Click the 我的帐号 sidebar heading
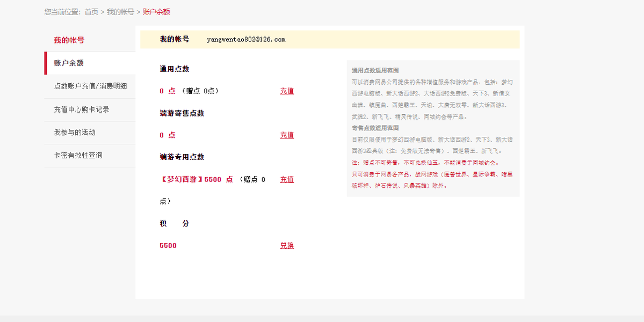644x322 pixels. (x=69, y=40)
